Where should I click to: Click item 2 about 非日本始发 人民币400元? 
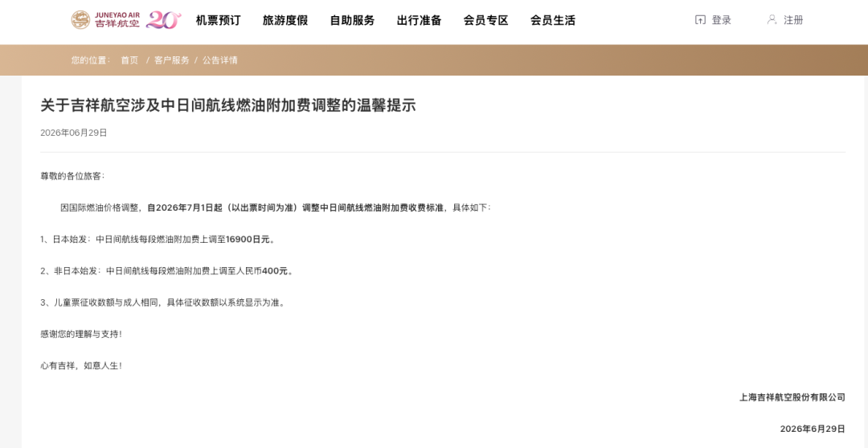pos(166,271)
